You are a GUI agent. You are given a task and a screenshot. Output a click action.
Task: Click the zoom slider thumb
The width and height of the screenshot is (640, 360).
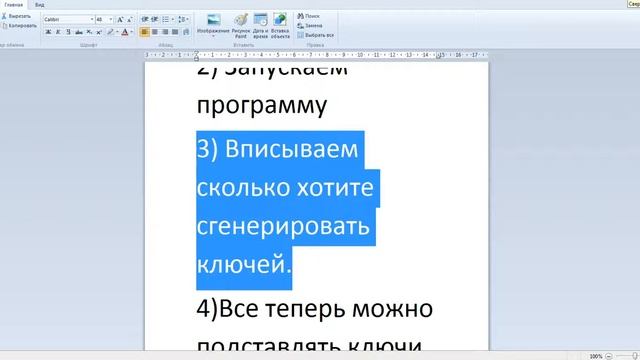635,356
